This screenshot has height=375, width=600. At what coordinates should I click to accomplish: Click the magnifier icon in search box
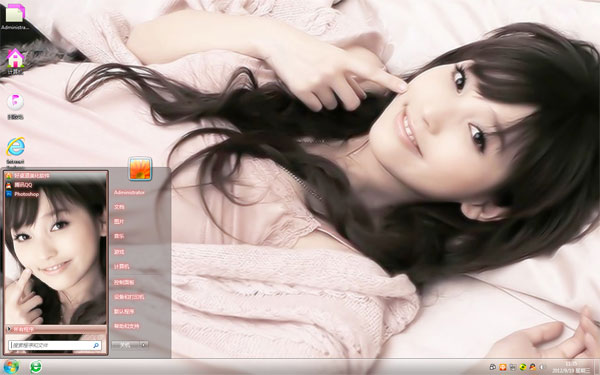pyautogui.click(x=96, y=345)
